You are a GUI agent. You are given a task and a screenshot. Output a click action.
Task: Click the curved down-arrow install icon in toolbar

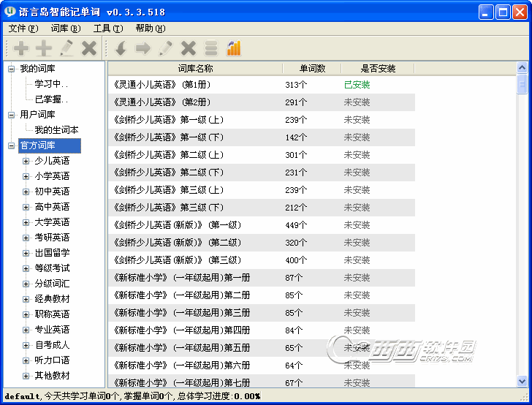[x=121, y=48]
